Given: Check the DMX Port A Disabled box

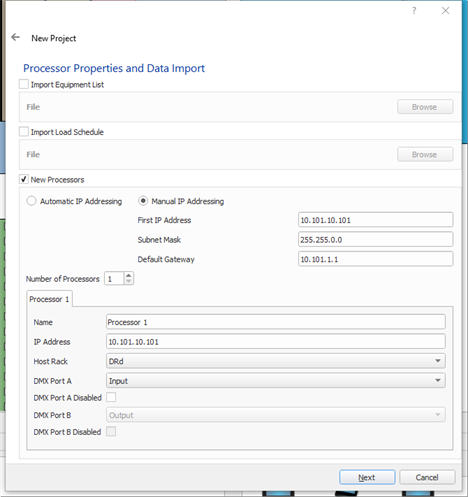Looking at the screenshot, I should pyautogui.click(x=111, y=397).
